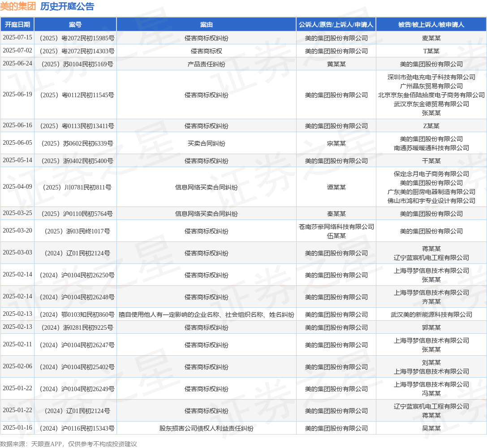The height and width of the screenshot is (448, 487).
Task: Click the 数据来源 footer note
Action: pos(69,444)
